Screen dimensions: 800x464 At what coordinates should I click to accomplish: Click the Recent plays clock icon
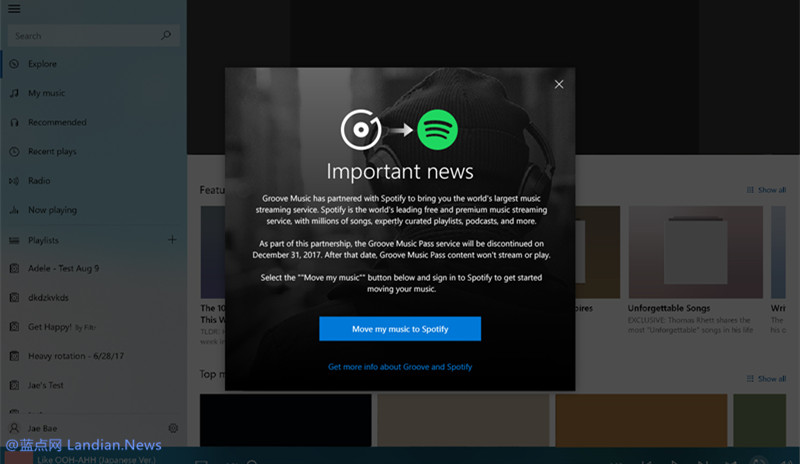pos(14,152)
